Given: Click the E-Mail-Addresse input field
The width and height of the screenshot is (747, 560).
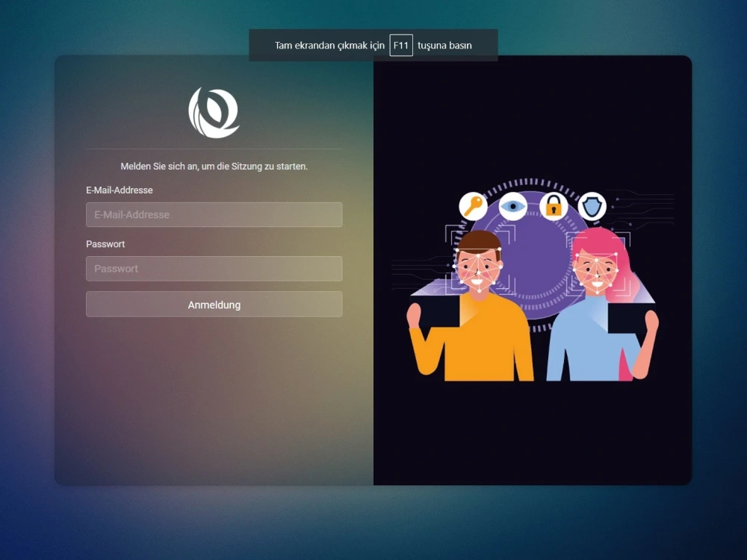Looking at the screenshot, I should tap(214, 214).
